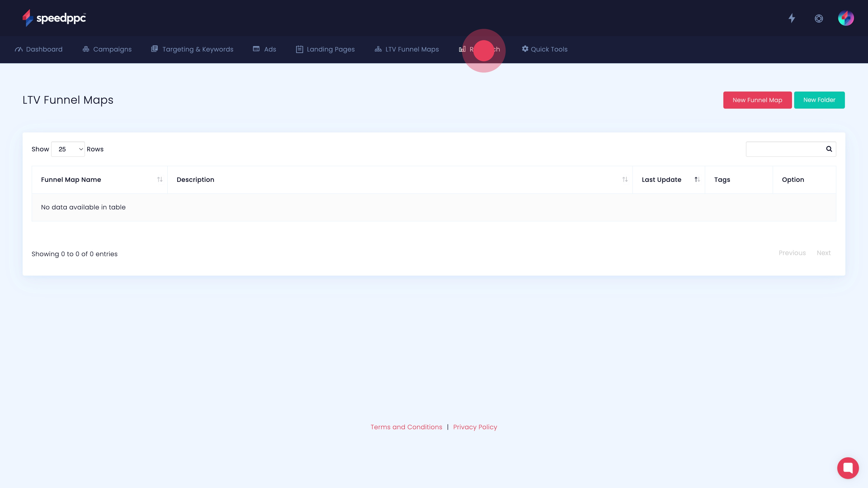
Task: Open the Show 25 rows dropdown
Action: click(68, 149)
